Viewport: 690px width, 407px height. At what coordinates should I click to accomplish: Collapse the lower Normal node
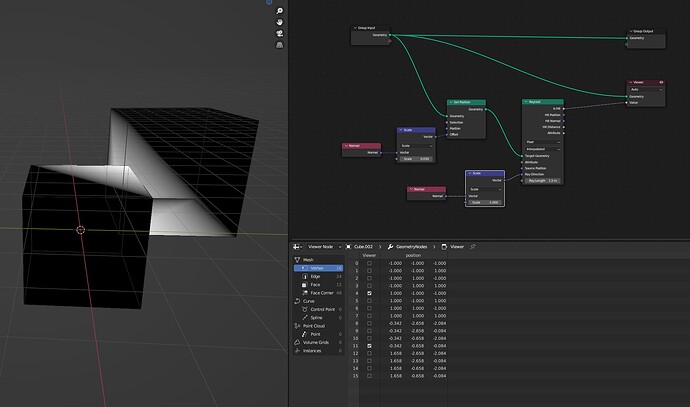[x=411, y=189]
